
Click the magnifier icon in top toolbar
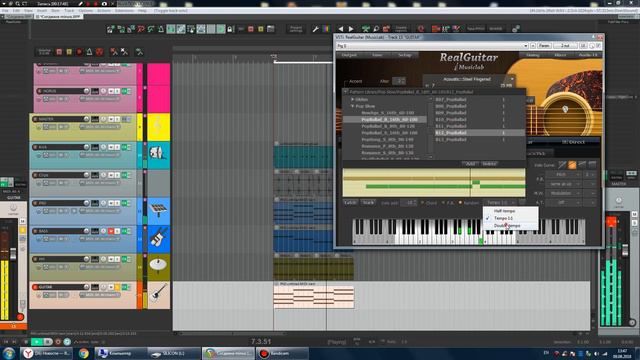coord(376,29)
